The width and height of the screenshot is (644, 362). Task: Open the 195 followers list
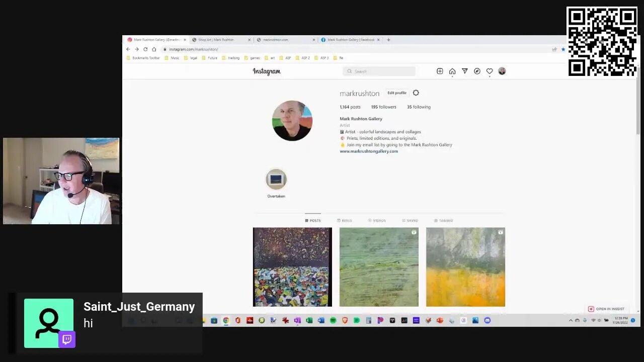[384, 107]
